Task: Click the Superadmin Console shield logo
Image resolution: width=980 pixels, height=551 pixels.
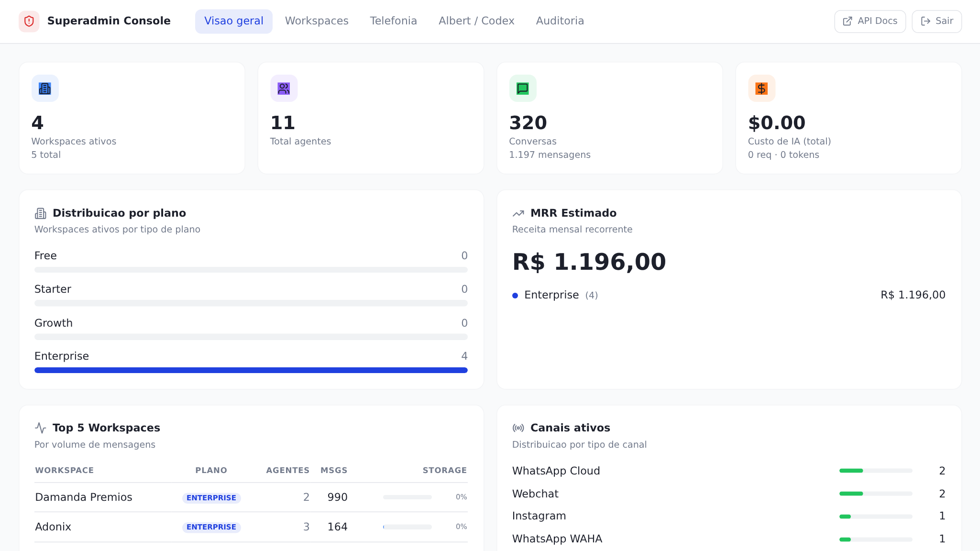Action: pos(30,21)
